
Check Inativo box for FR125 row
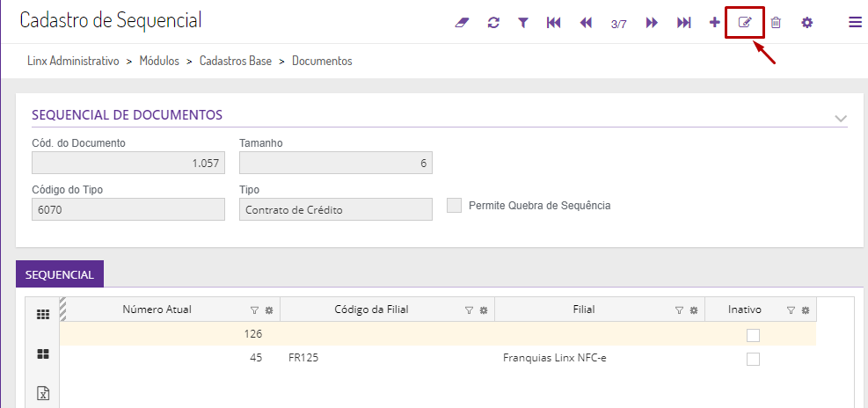(753, 359)
